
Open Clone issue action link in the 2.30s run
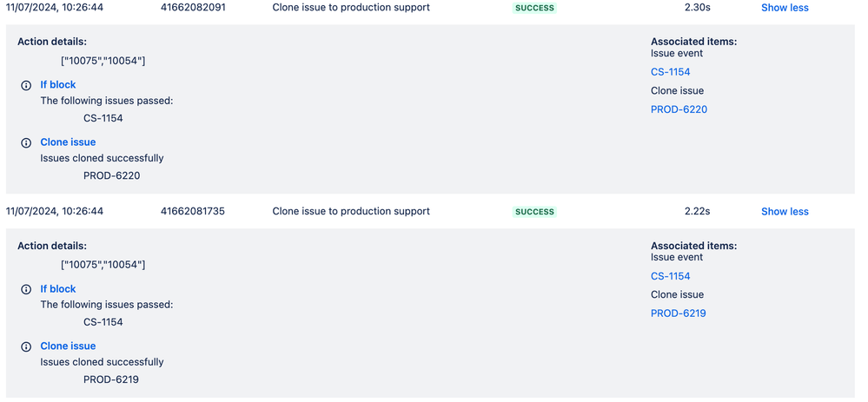coord(68,142)
